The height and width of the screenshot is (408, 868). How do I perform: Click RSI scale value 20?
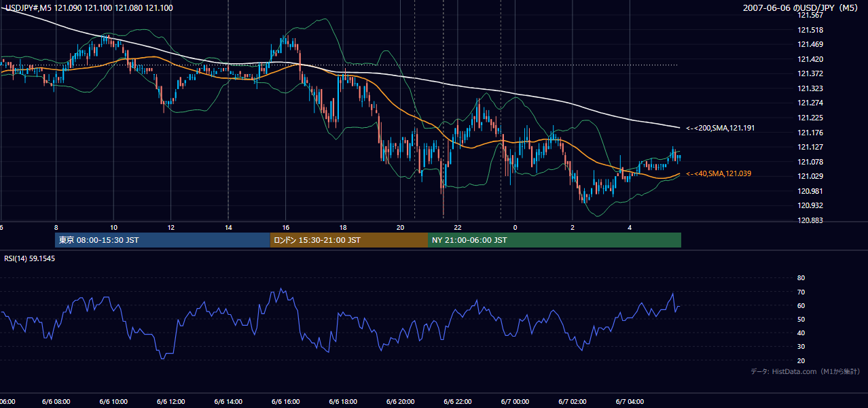[x=801, y=360]
